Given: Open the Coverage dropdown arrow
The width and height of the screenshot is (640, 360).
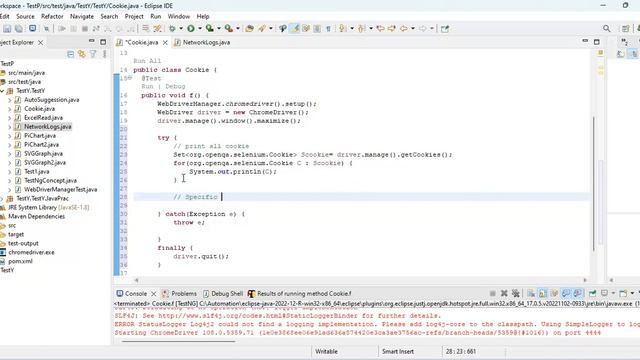Looking at the screenshot, I should (219, 29).
